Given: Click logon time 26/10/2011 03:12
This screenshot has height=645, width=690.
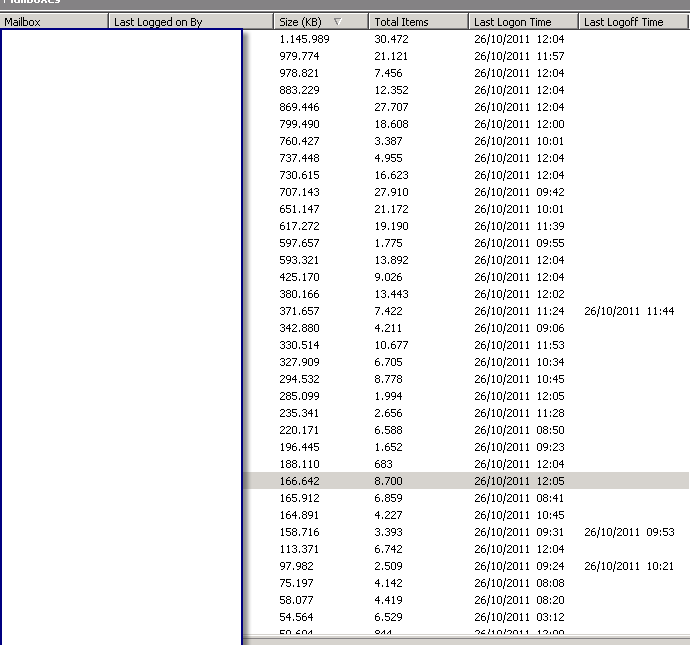Looking at the screenshot, I should coord(519,617).
